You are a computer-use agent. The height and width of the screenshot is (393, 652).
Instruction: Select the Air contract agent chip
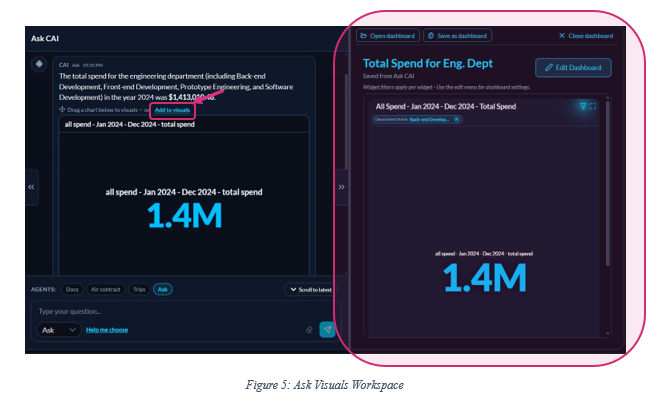coord(106,289)
